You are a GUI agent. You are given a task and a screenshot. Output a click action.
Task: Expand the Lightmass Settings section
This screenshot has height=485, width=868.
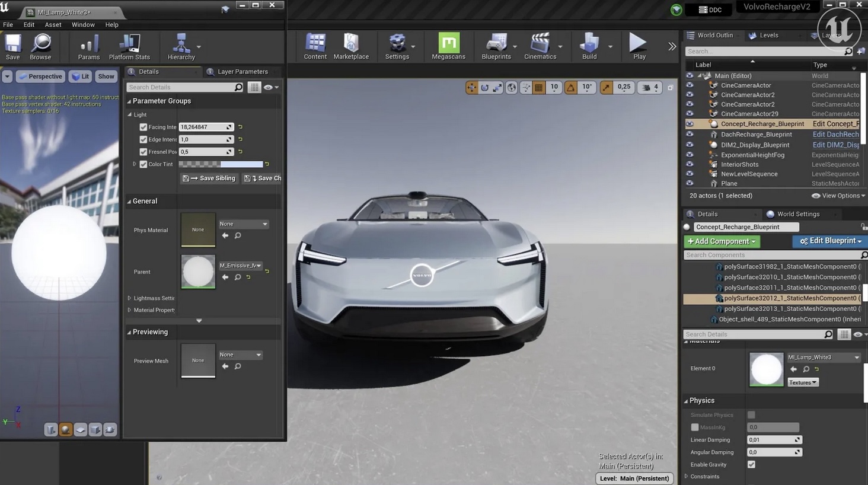point(129,298)
